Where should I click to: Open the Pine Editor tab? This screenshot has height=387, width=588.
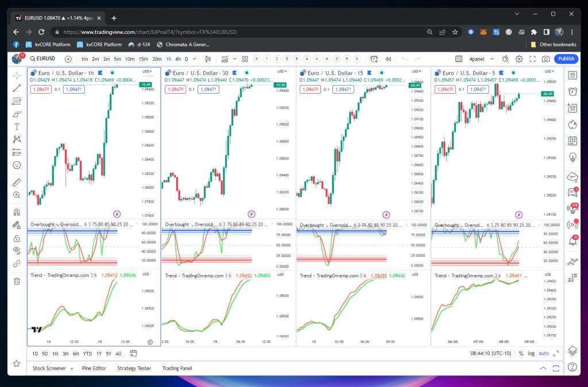(x=94, y=369)
